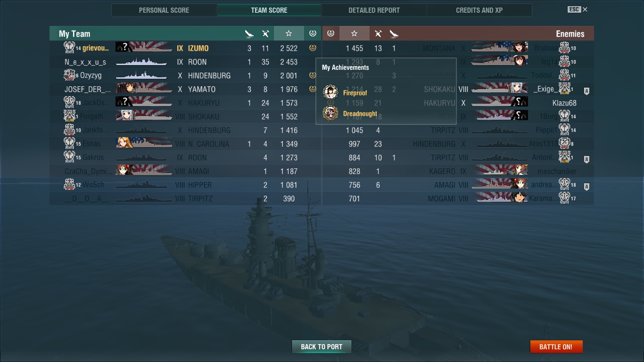Open the Credits and XP tab
644x362 pixels.
point(479,10)
